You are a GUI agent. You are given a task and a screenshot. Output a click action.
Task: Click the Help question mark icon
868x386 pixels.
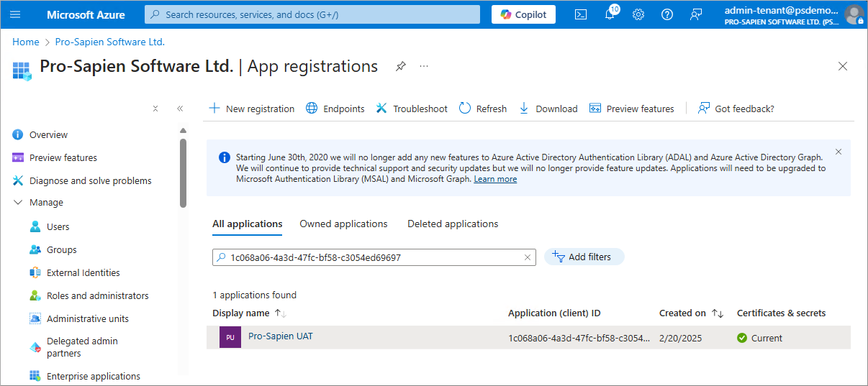tap(667, 14)
